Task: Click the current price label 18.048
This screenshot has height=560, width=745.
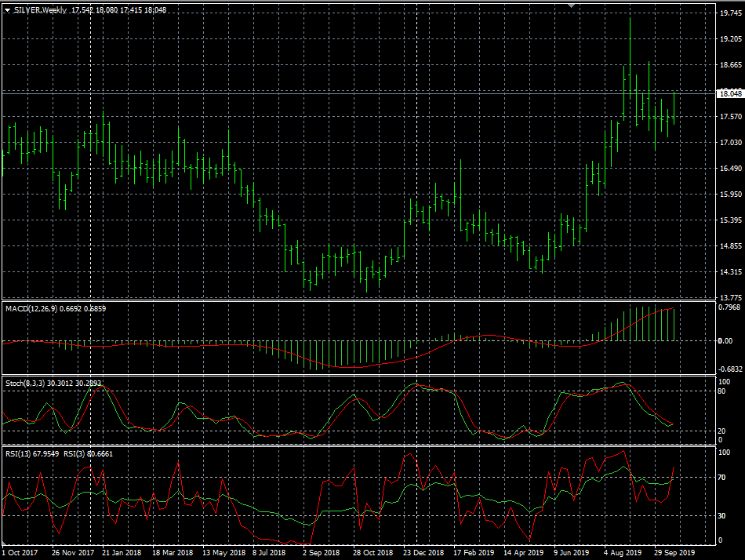Action: (730, 94)
